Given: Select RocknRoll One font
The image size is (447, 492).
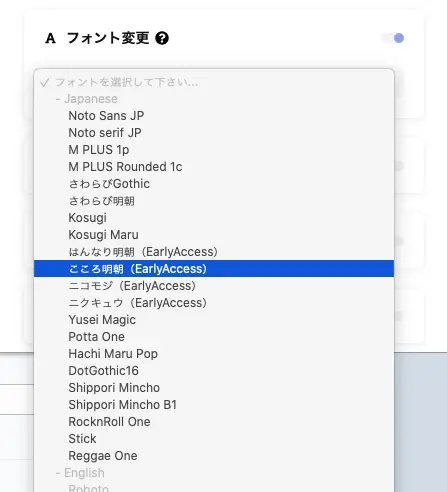Looking at the screenshot, I should [x=214, y=422].
